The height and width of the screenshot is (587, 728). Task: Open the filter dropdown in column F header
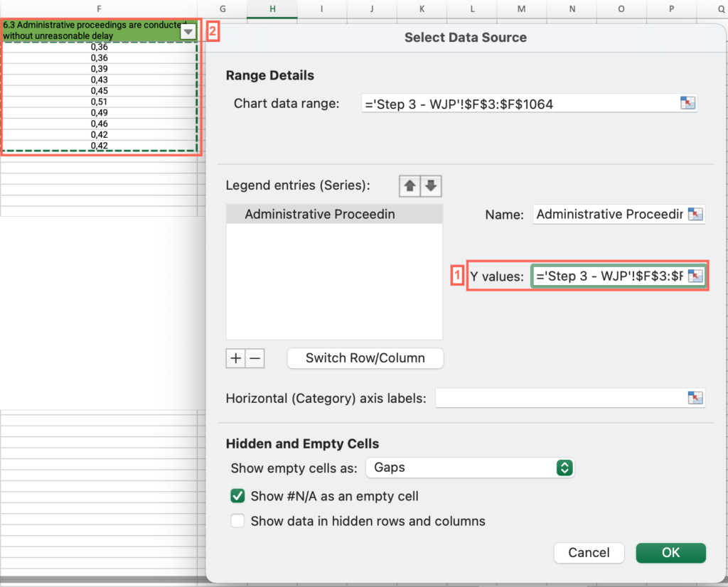point(188,31)
